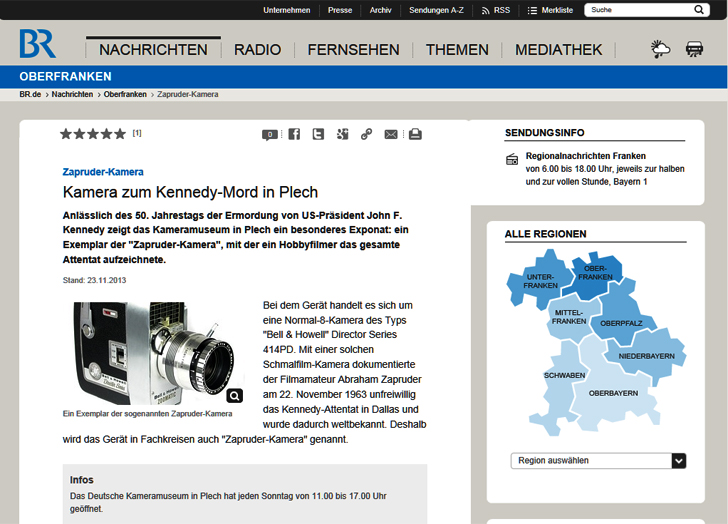Click the date text Stand: 23.11.2013
This screenshot has width=728, height=524.
[94, 280]
